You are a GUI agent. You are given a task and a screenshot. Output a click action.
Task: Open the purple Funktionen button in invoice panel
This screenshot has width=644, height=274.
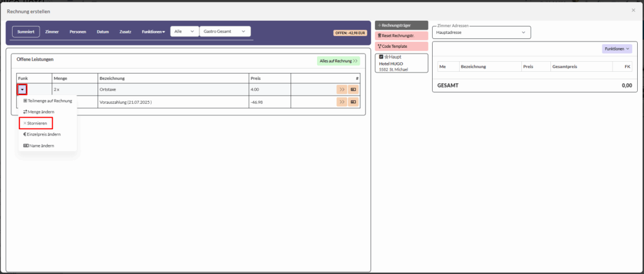[616, 49]
